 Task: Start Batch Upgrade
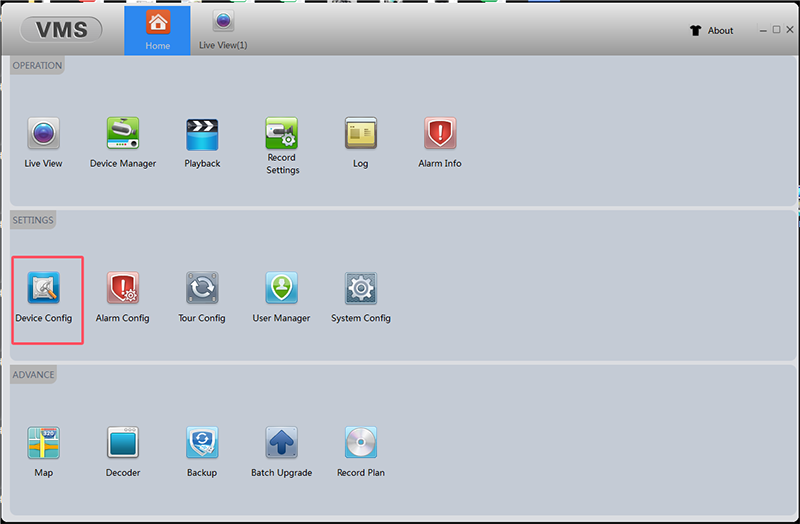click(x=282, y=443)
